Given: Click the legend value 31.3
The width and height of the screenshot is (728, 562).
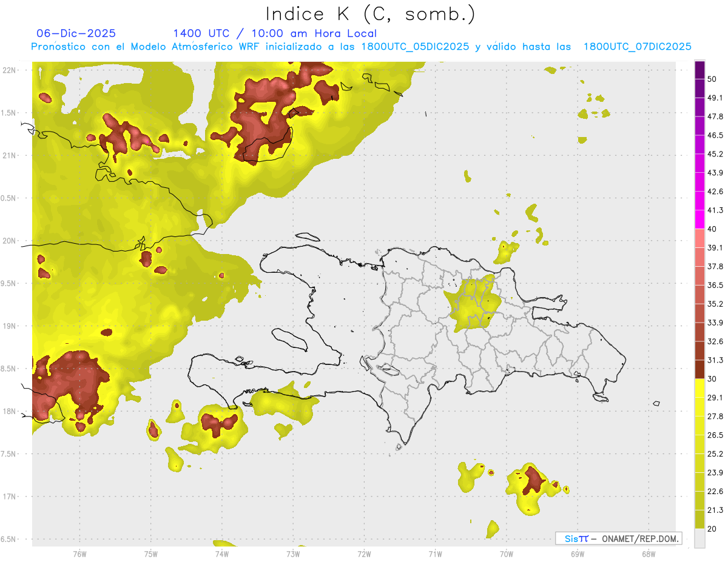Looking at the screenshot, I should coord(715,360).
